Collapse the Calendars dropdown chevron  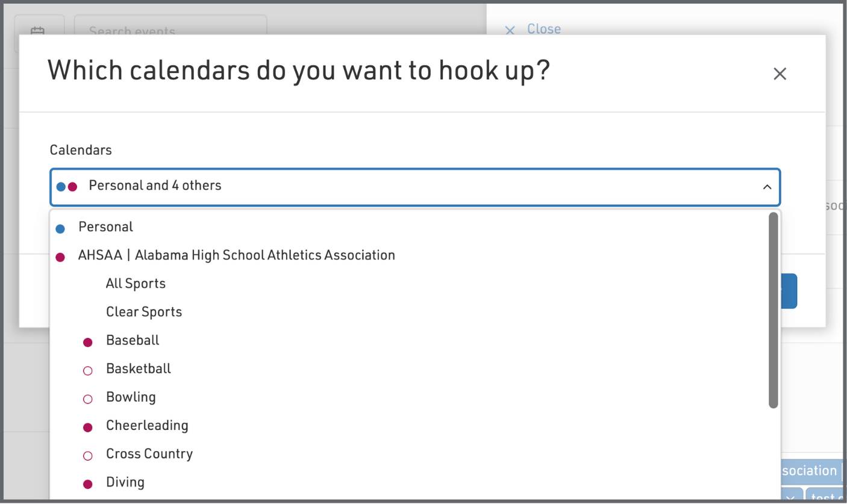tap(767, 187)
